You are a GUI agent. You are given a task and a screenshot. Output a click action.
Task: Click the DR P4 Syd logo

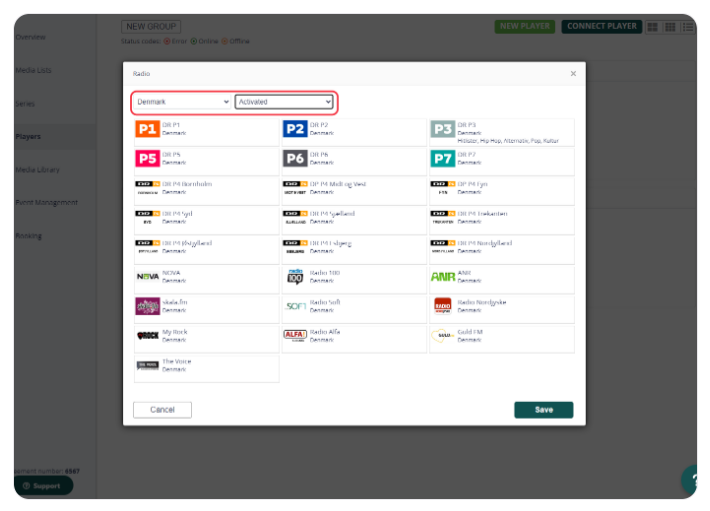[148, 217]
